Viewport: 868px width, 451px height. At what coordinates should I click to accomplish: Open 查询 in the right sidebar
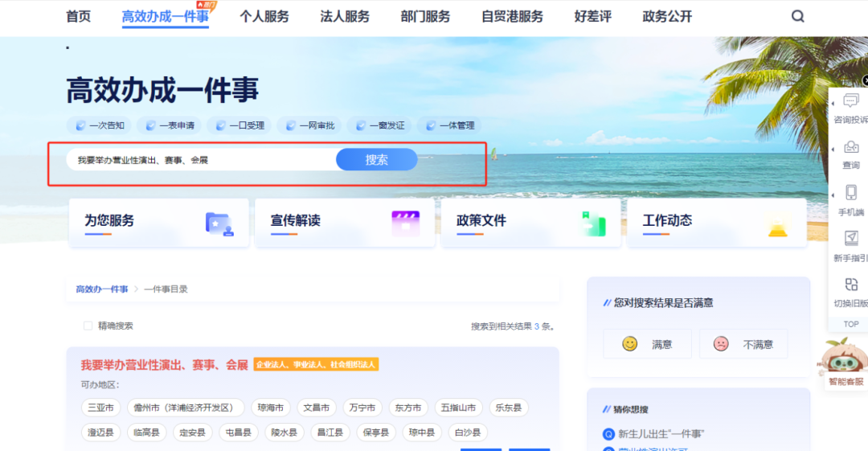[x=850, y=154]
